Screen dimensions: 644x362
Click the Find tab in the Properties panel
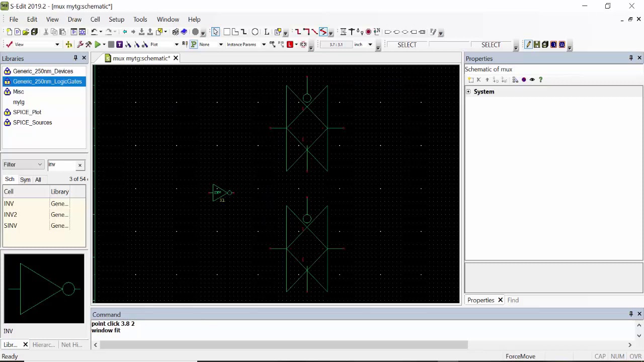(x=513, y=300)
